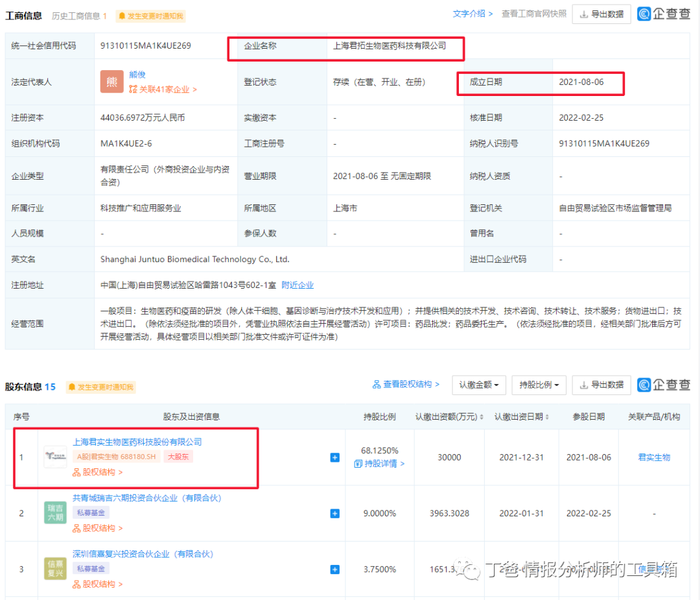Open 查看股权结构 link
Screen dimensions: 700x600
coord(406,384)
